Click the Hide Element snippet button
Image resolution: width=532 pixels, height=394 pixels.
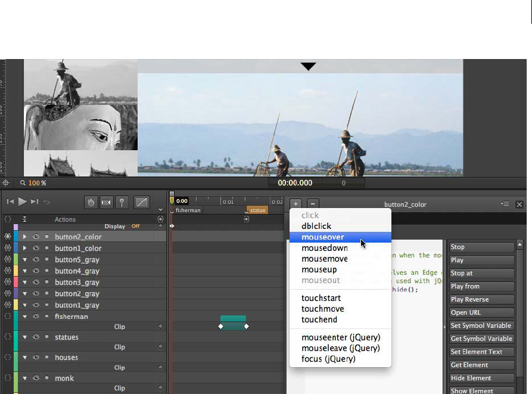[x=481, y=378]
